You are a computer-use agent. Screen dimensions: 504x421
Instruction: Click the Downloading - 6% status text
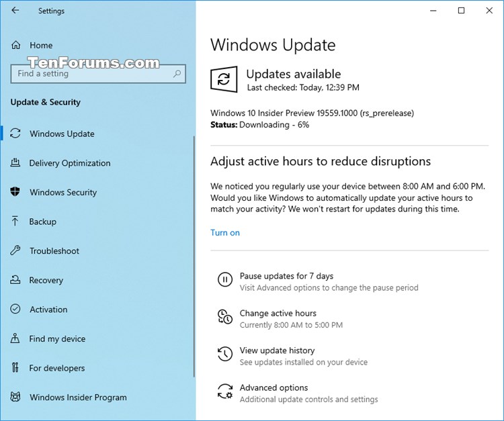[x=274, y=125]
